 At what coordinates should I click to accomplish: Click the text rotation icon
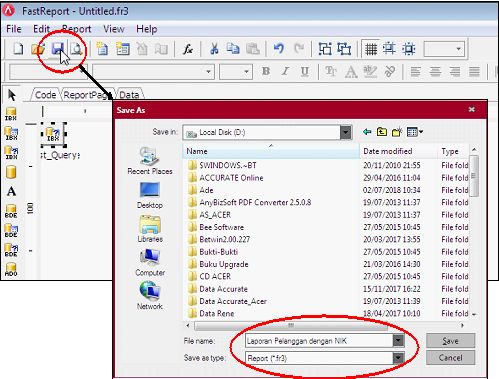coord(389,71)
